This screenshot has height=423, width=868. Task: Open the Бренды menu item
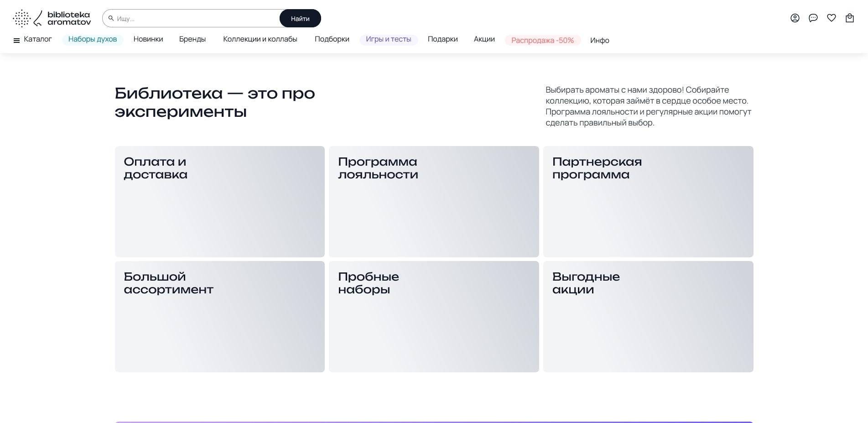tap(192, 39)
